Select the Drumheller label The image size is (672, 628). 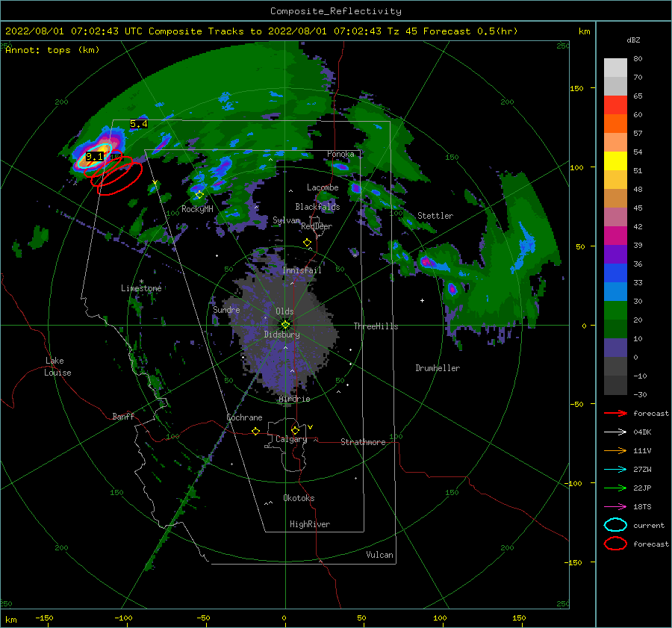pos(438,368)
